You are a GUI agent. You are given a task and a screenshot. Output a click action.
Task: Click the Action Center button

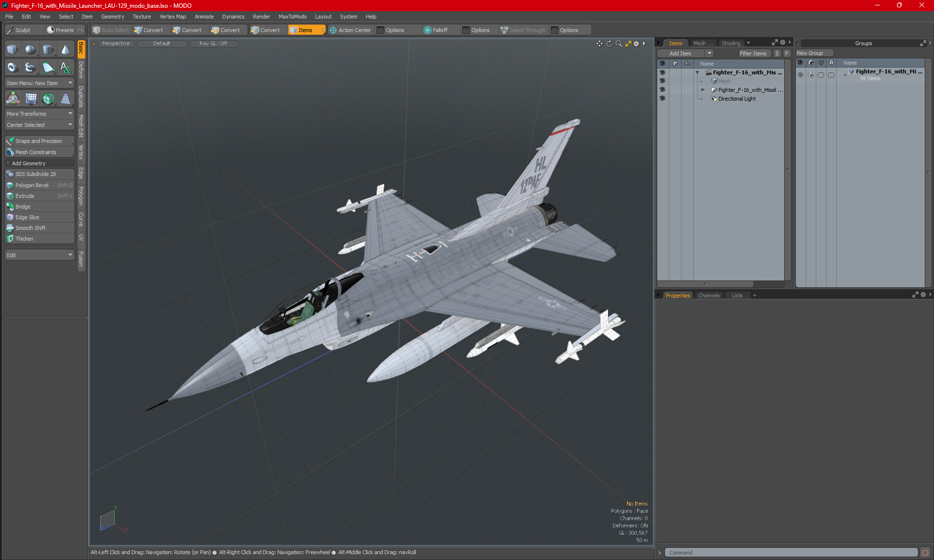351,30
